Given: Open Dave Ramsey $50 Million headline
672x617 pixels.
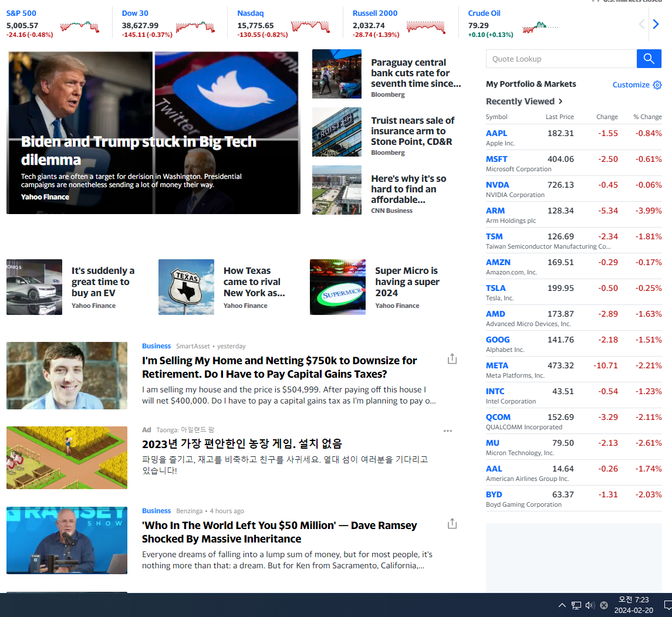Looking at the screenshot, I should (279, 532).
